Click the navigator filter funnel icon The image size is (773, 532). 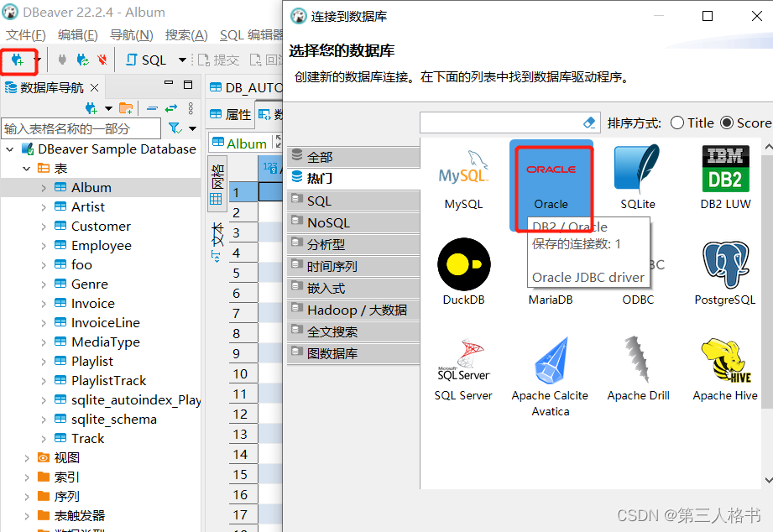(175, 128)
